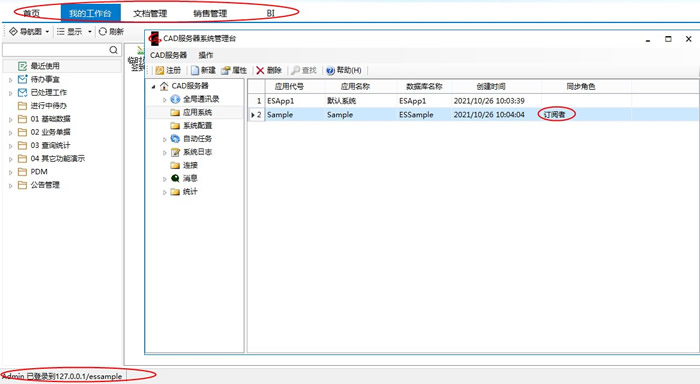Expand the 01 基础数据 folder
Screen dimensions: 700x384
pos(11,120)
